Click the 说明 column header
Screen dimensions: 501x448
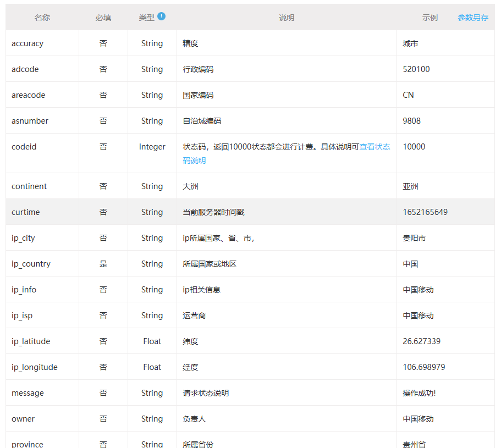[x=287, y=18]
